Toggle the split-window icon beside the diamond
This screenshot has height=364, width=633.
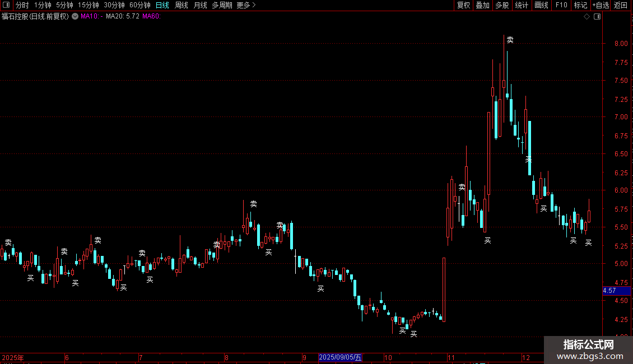click(x=597, y=17)
